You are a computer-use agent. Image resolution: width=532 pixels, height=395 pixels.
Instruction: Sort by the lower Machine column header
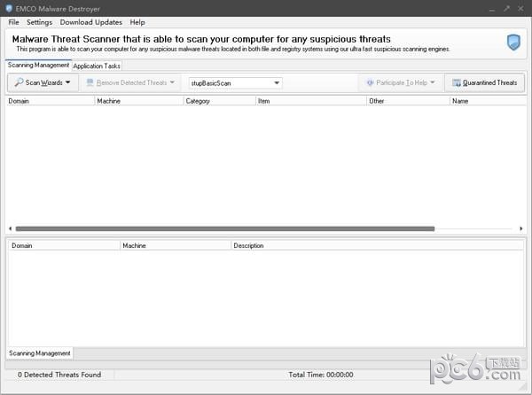[176, 245]
